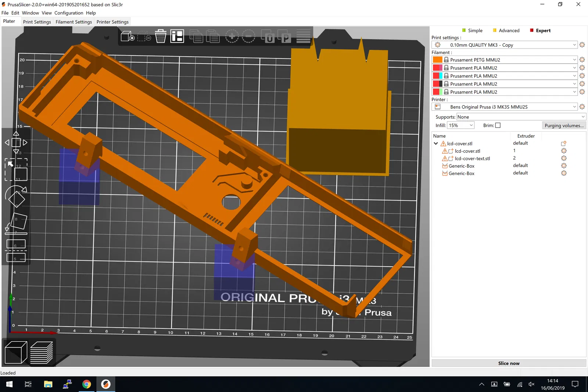
Task: Select the Place on face tool
Action: pyautogui.click(x=16, y=223)
